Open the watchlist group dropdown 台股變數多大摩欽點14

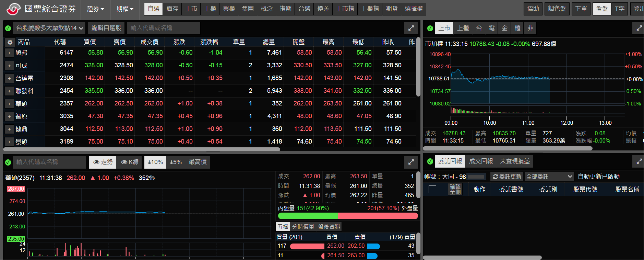[49, 28]
